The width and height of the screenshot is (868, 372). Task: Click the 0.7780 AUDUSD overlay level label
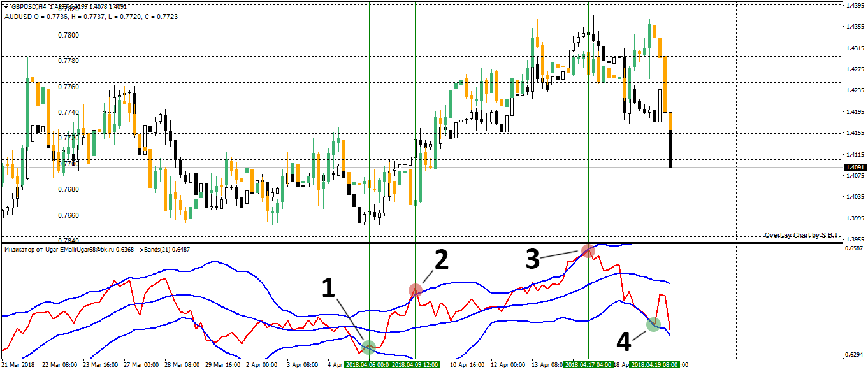coord(69,61)
